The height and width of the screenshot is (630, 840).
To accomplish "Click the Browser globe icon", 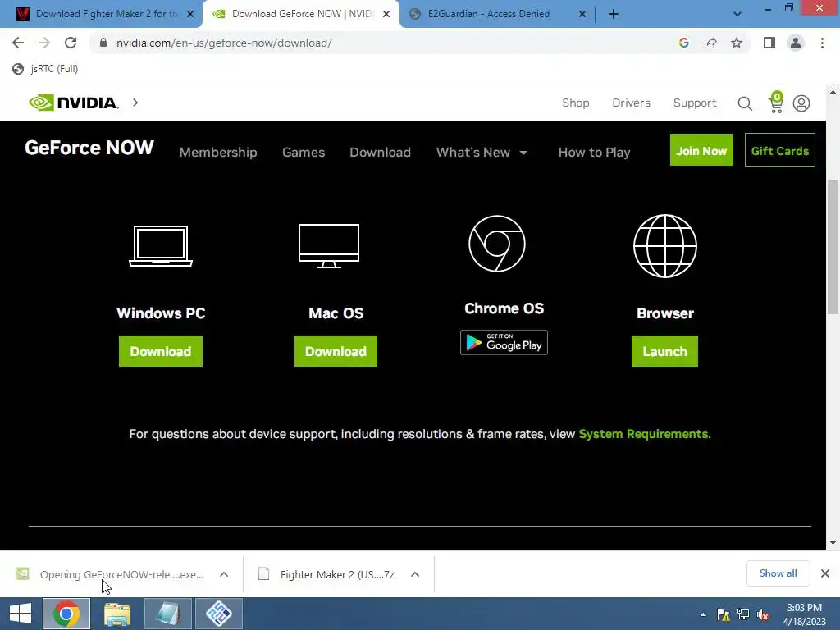I will (664, 246).
